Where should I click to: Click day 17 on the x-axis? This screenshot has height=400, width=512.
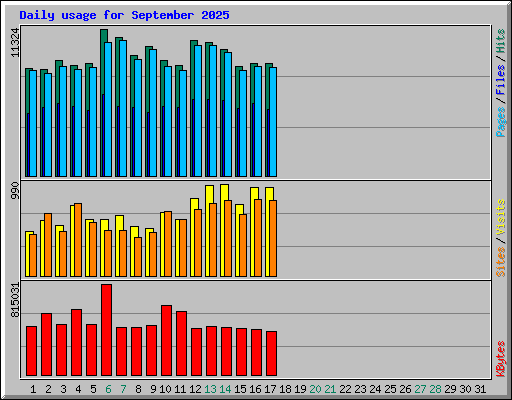point(270,389)
